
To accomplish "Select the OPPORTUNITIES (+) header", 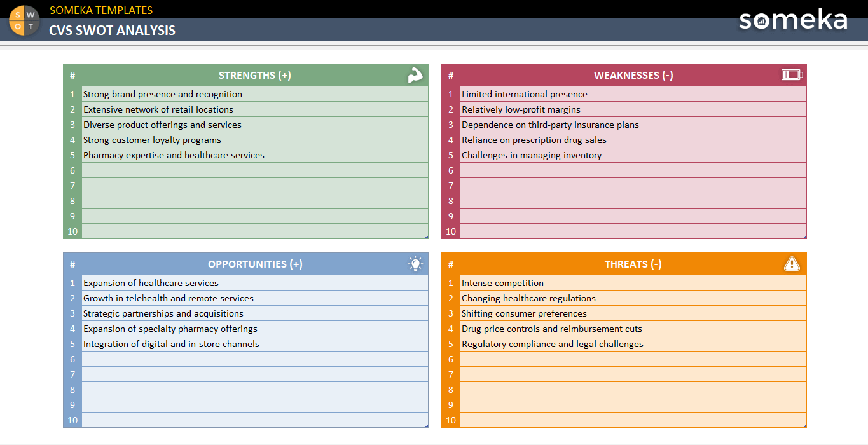I will click(x=255, y=264).
